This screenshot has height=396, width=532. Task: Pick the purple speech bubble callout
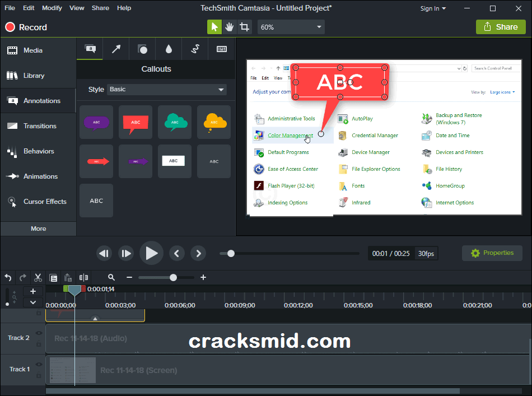(96, 122)
